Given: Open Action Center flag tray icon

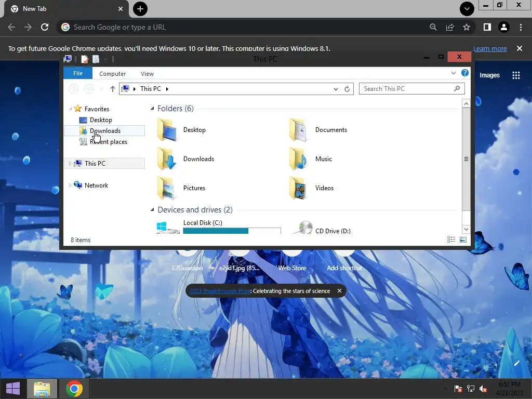Looking at the screenshot, I should (458, 389).
